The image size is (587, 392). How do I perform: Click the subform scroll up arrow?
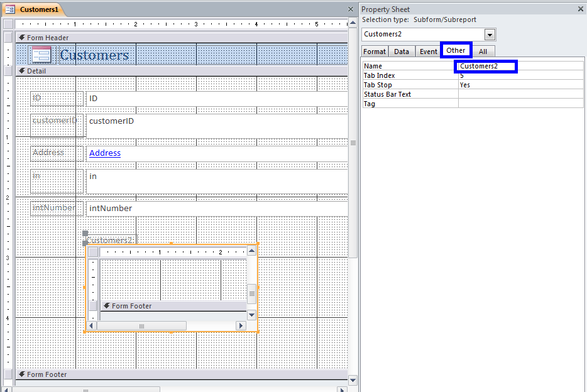(251, 251)
